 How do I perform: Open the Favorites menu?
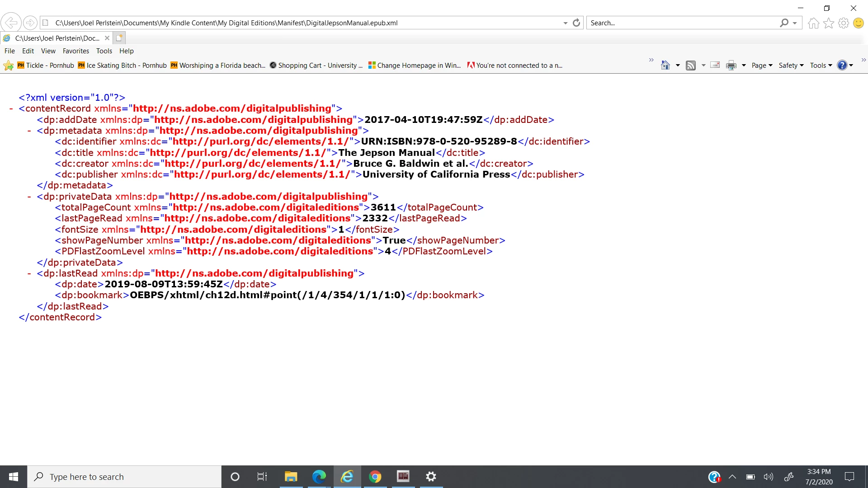pos(75,51)
